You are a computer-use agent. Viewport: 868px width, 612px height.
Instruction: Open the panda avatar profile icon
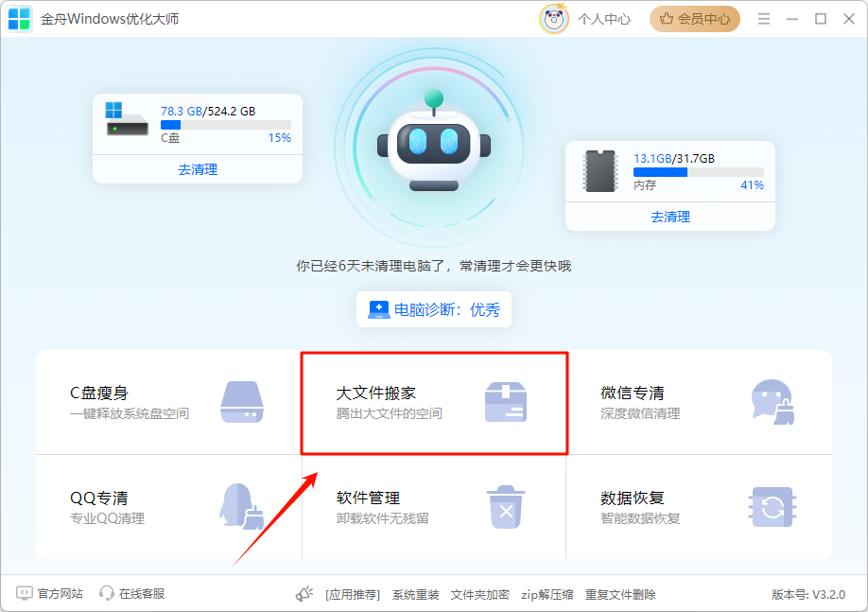pyautogui.click(x=553, y=19)
